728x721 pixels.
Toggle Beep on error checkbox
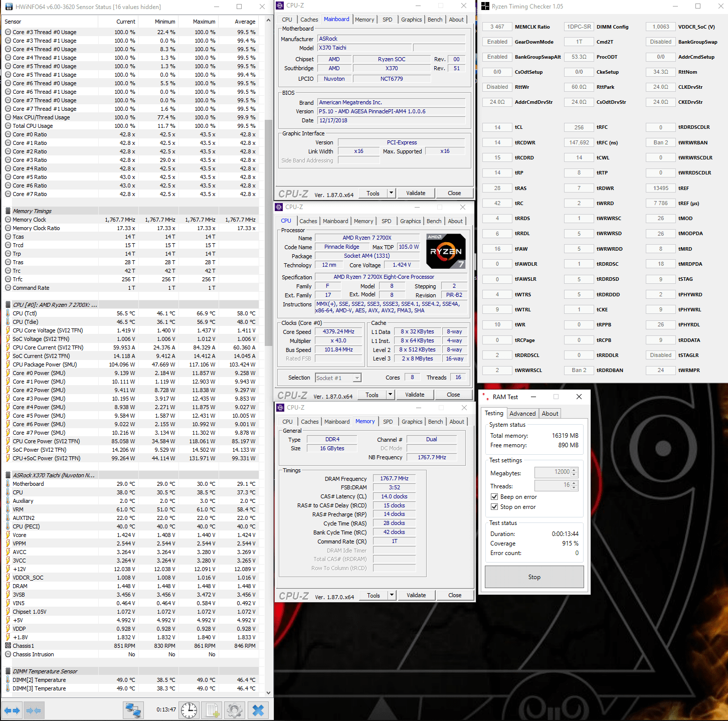494,497
